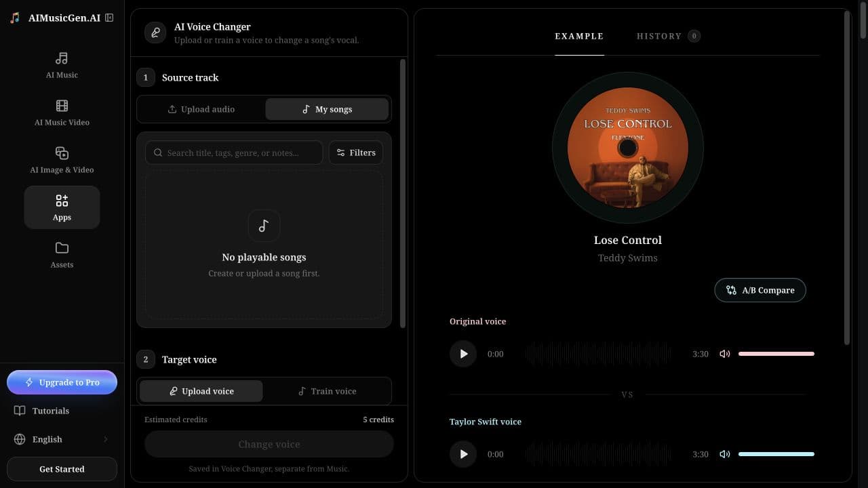868x488 pixels.
Task: Play the Original voice example
Action: click(463, 354)
